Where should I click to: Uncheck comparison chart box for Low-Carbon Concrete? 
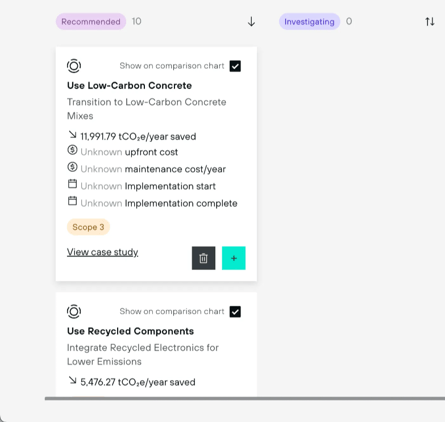coord(235,66)
